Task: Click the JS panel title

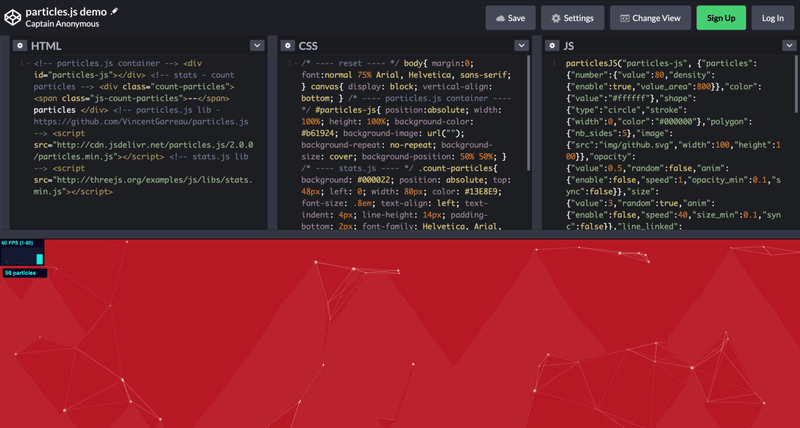Action: pos(568,46)
